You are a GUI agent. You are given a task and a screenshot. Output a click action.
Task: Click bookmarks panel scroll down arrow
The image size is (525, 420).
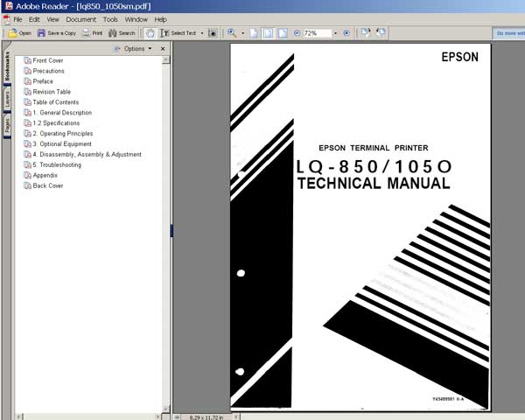pyautogui.click(x=165, y=409)
